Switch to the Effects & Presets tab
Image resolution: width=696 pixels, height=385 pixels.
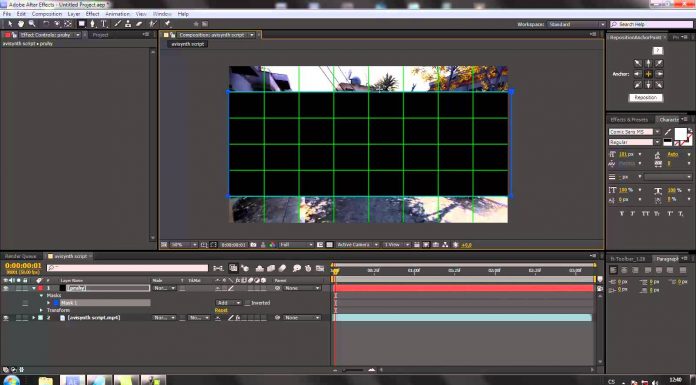click(629, 119)
